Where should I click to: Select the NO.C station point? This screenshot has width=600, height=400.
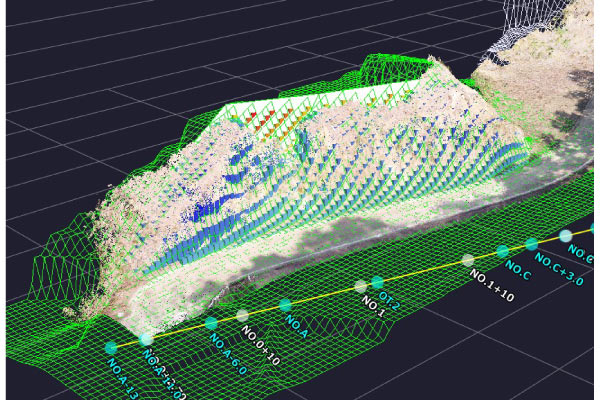pos(504,252)
